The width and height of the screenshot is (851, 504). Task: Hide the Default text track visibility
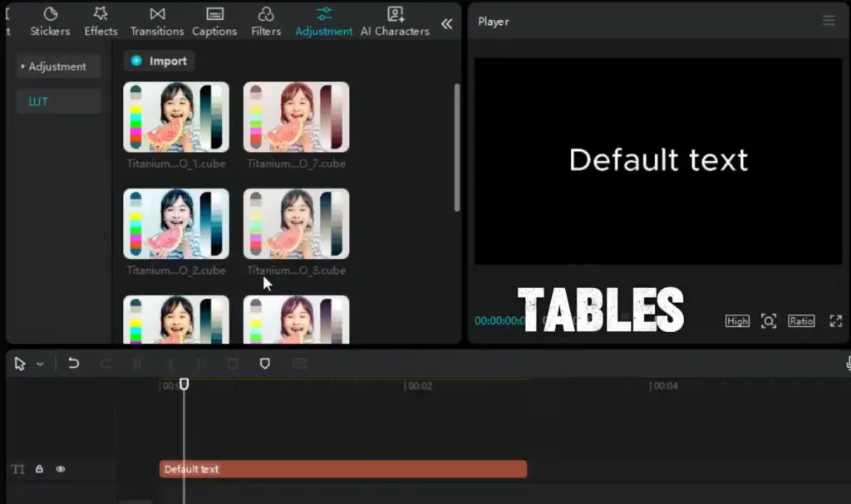click(60, 469)
